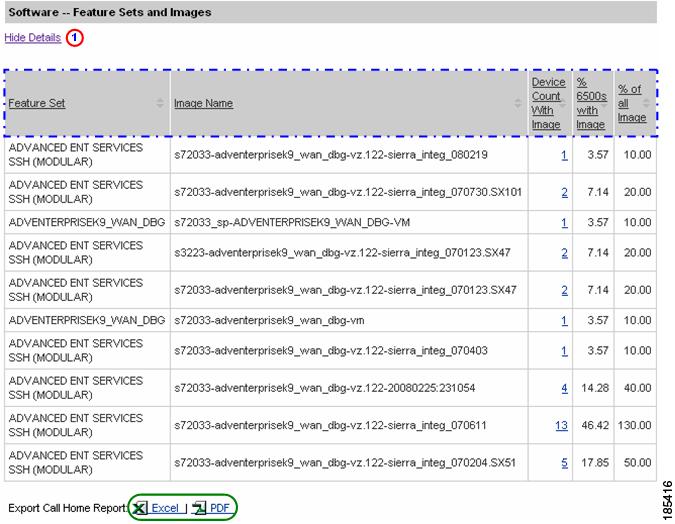Click sort arrows in Device Count column
The image size is (675, 524).
click(x=563, y=104)
